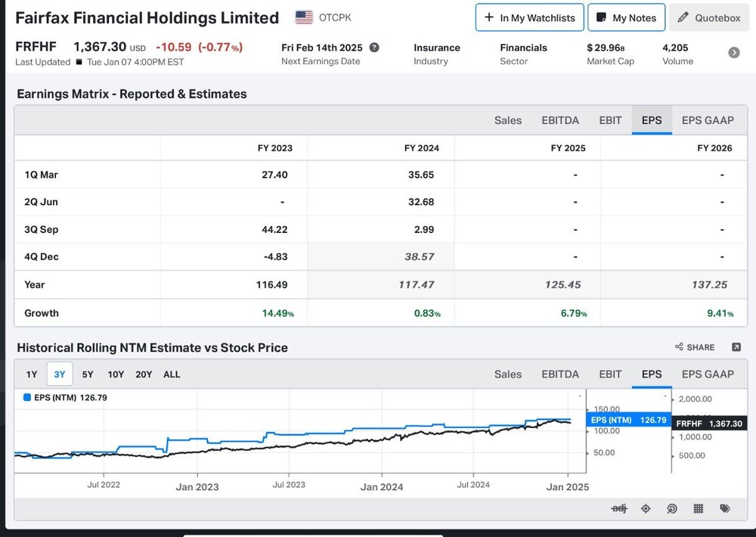Select the ALL time range
This screenshot has width=756, height=537.
(172, 374)
